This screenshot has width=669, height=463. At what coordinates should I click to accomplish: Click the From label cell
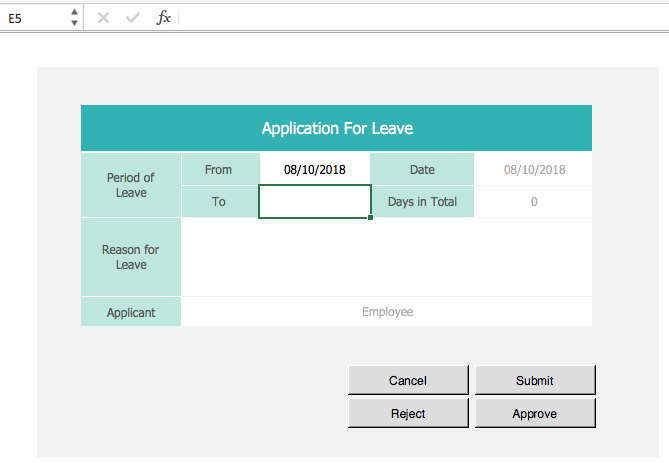point(221,169)
